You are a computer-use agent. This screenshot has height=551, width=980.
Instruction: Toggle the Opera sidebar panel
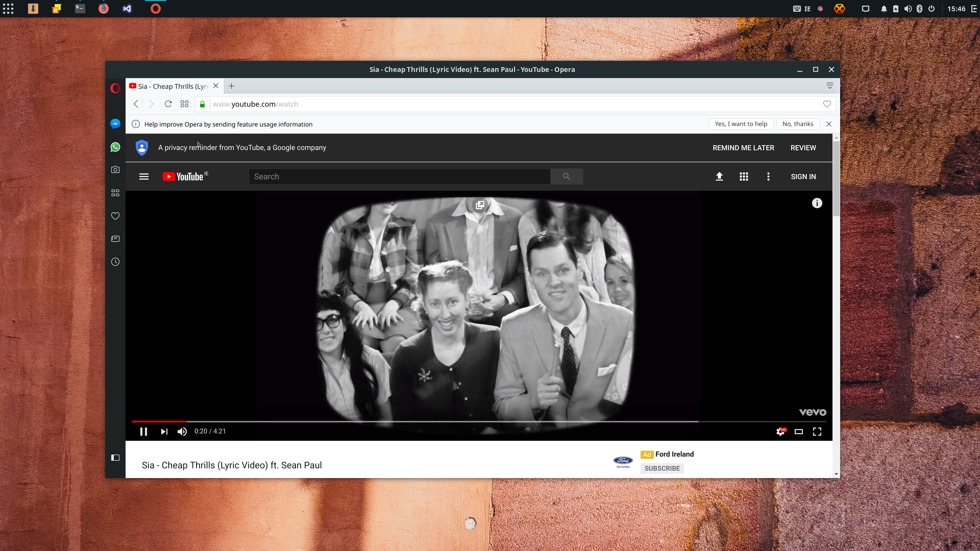point(115,457)
